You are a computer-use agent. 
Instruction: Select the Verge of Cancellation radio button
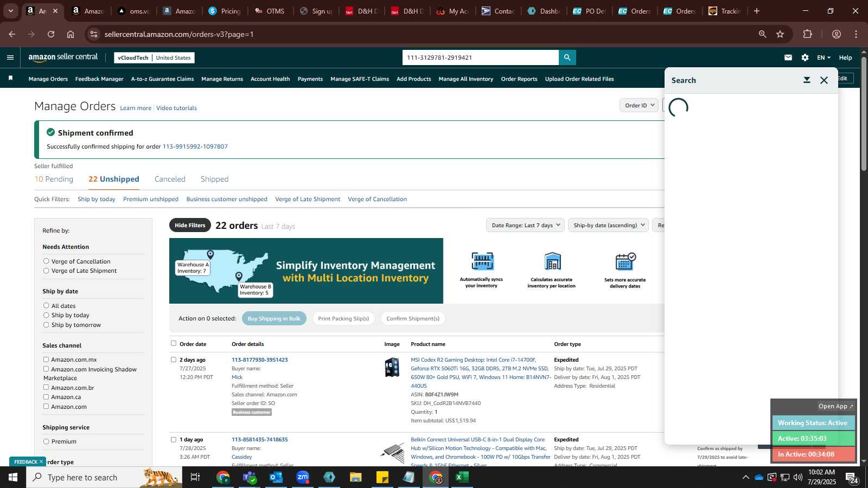tap(46, 261)
